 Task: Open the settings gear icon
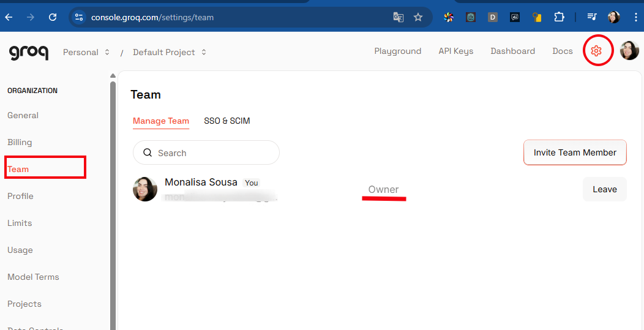(596, 51)
